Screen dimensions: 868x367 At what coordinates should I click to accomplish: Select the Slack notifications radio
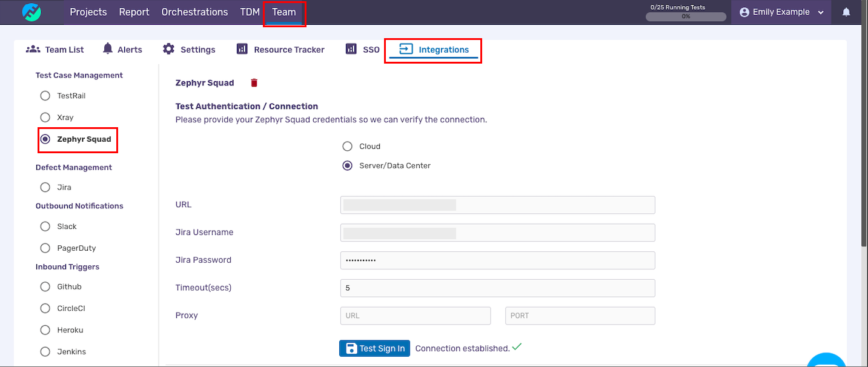coord(45,226)
